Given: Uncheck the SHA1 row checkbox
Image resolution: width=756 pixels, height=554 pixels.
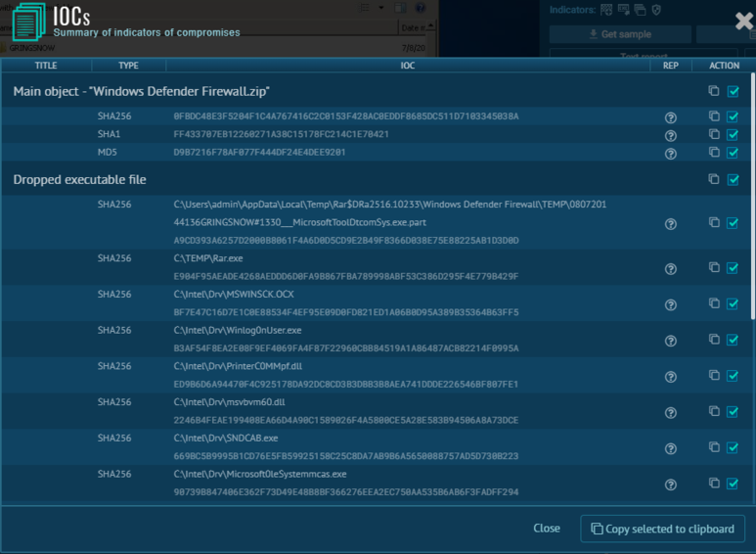Looking at the screenshot, I should (x=733, y=135).
